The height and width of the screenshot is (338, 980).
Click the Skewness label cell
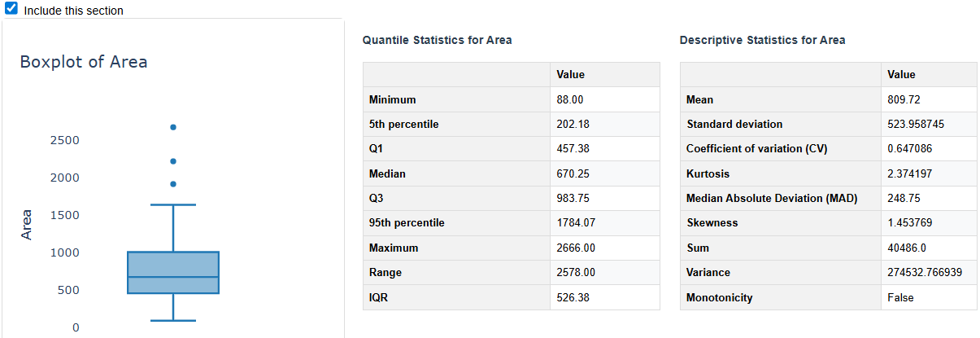[780, 223]
